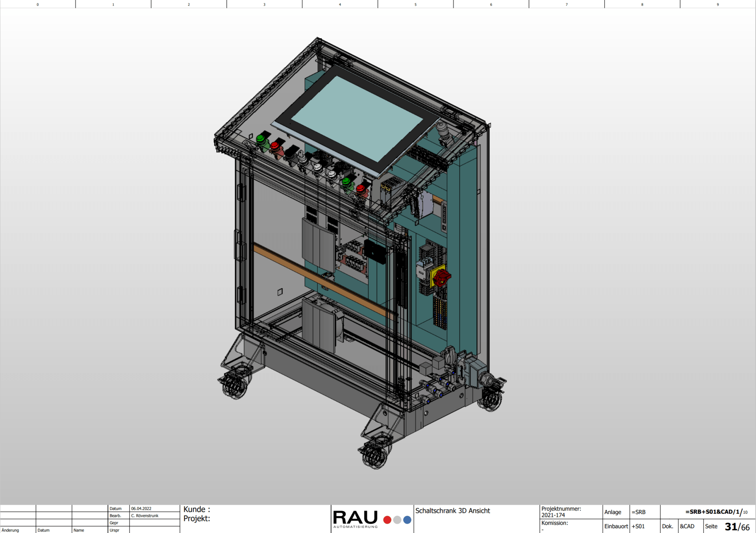The height and width of the screenshot is (533, 756).
Task: Click column marker 0 in top ruler
Action: pos(38,4)
